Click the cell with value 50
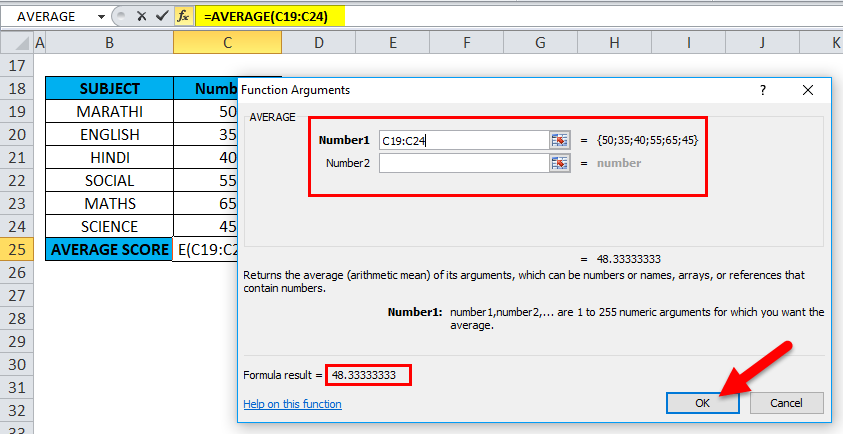The image size is (843, 434). tap(205, 111)
